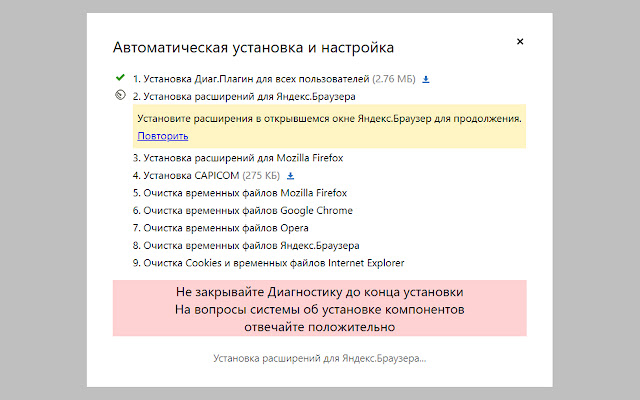Click the bottom status text Установка расширений

click(320, 358)
